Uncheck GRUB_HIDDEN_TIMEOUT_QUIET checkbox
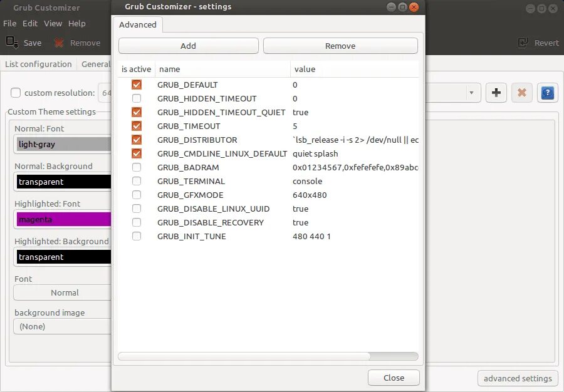This screenshot has height=392, width=564. pos(137,112)
